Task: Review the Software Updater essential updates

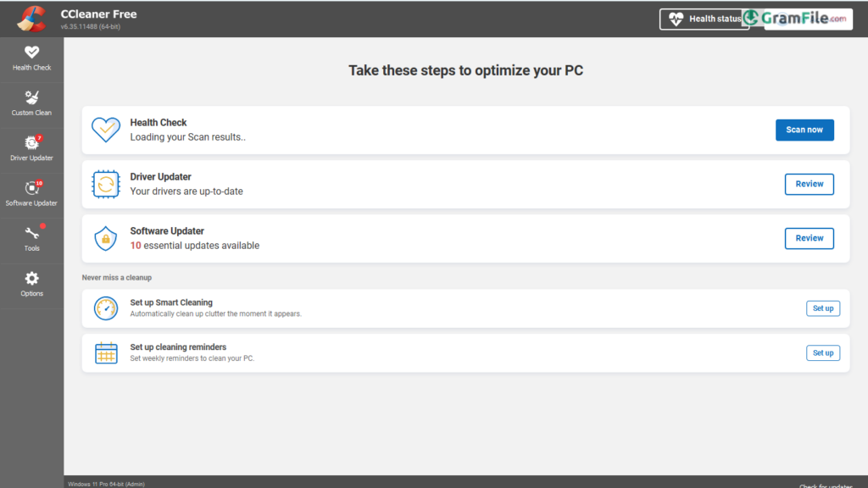Action: 809,238
